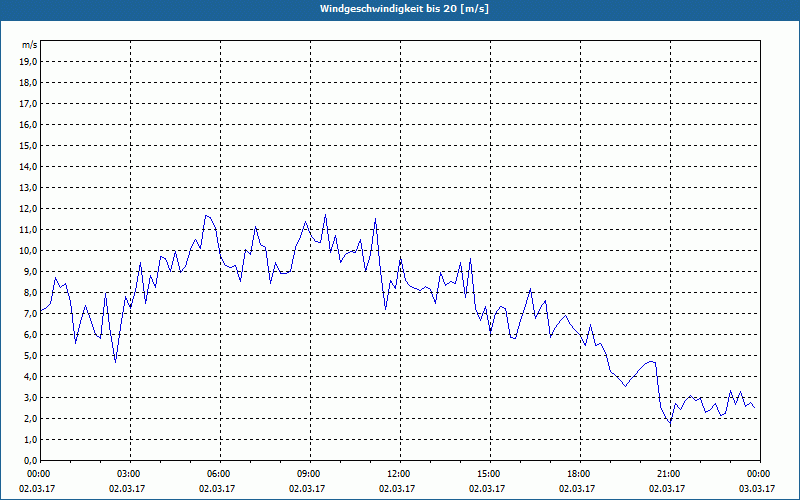Select the "02.03.17" date below "06:00"
The width and height of the screenshot is (800, 500).
pyautogui.click(x=217, y=488)
